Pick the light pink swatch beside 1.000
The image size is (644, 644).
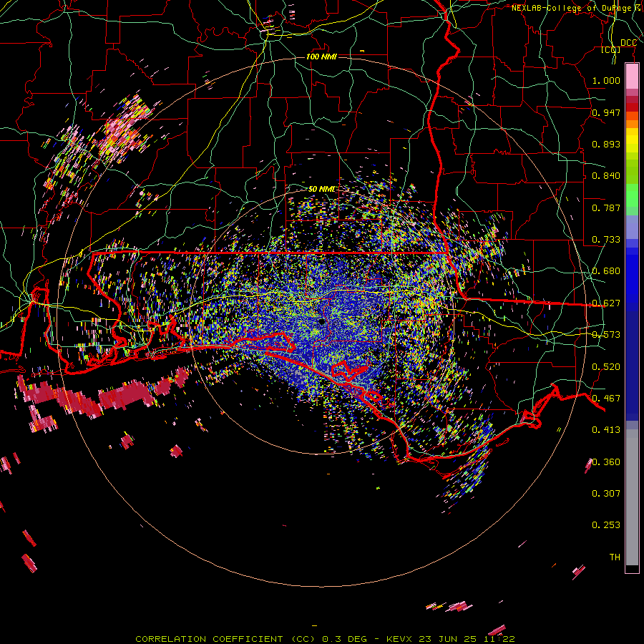click(x=632, y=77)
